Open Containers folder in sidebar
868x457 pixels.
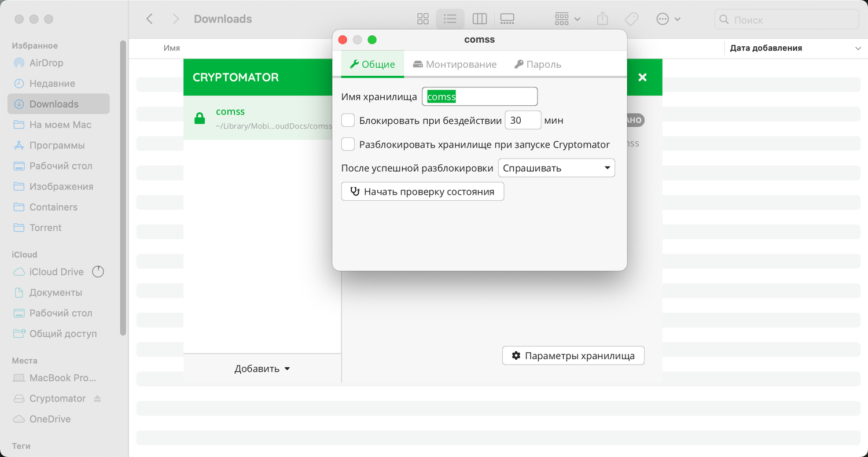[58, 207]
